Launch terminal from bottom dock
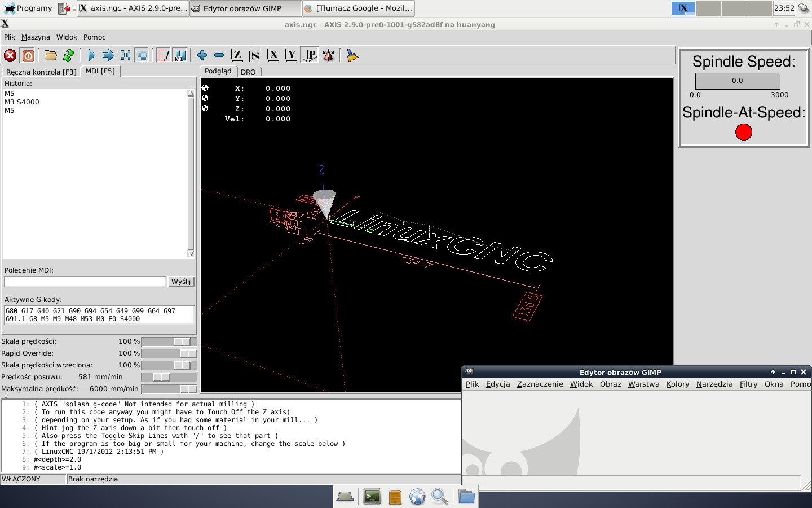 click(x=372, y=497)
